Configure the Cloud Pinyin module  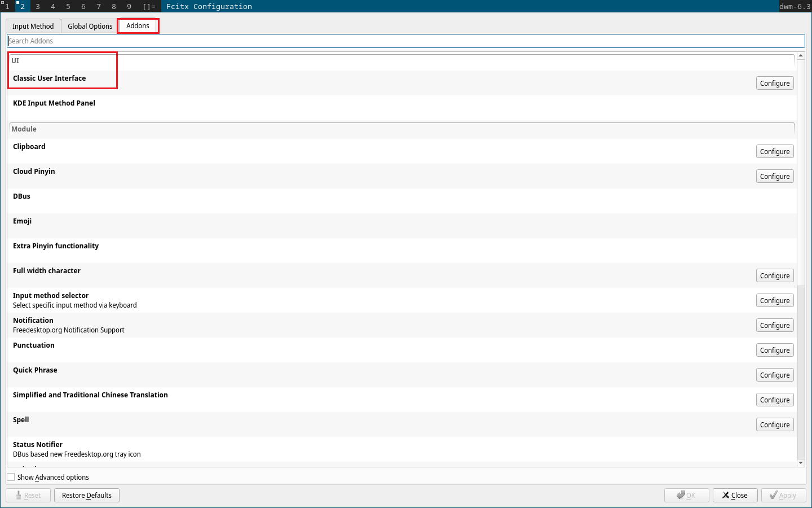tap(775, 176)
